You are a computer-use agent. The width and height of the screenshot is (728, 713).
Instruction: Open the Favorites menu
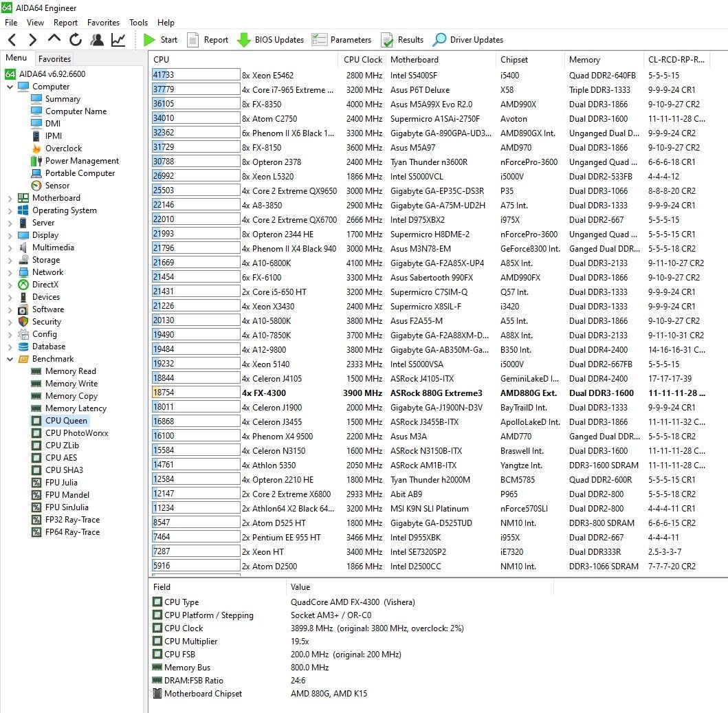coord(103,22)
